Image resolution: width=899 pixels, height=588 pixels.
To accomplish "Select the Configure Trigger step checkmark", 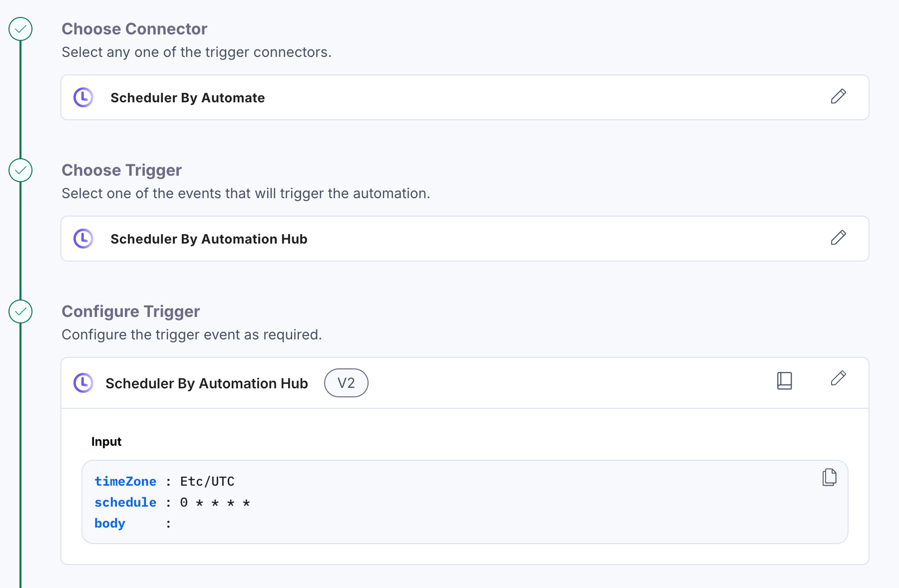I will (20, 311).
